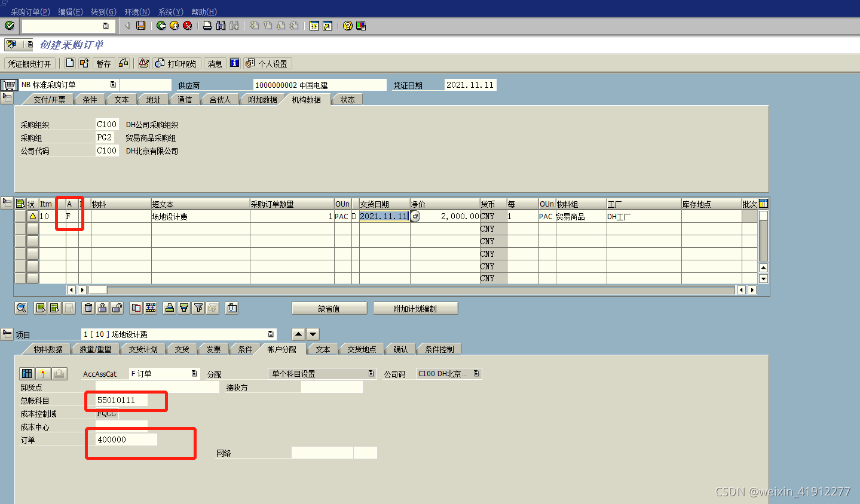The height and width of the screenshot is (504, 860).
Task: Open the 编辑(E) menu
Action: (x=71, y=12)
